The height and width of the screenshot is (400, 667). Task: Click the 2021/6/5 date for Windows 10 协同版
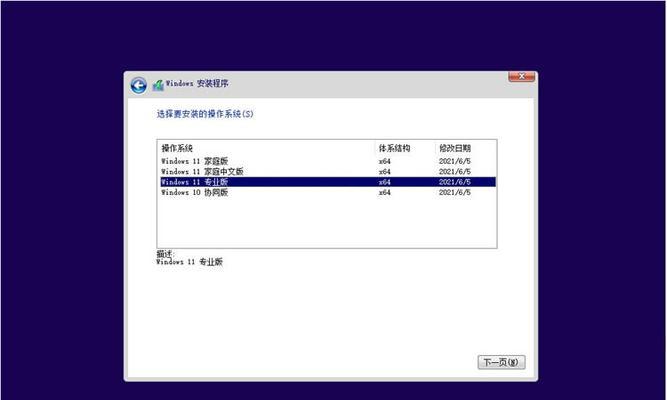click(455, 192)
